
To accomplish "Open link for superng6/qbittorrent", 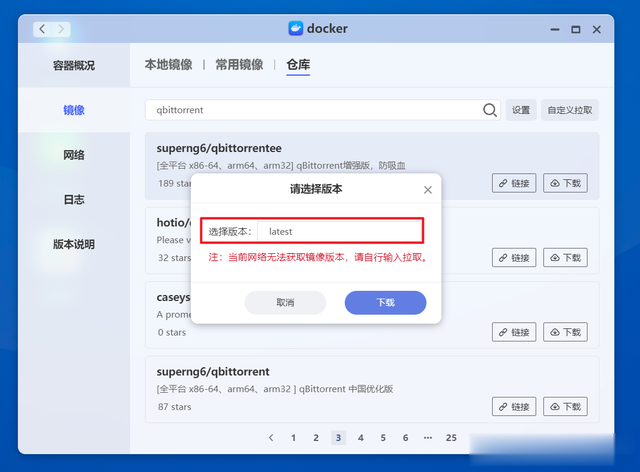I will [514, 407].
